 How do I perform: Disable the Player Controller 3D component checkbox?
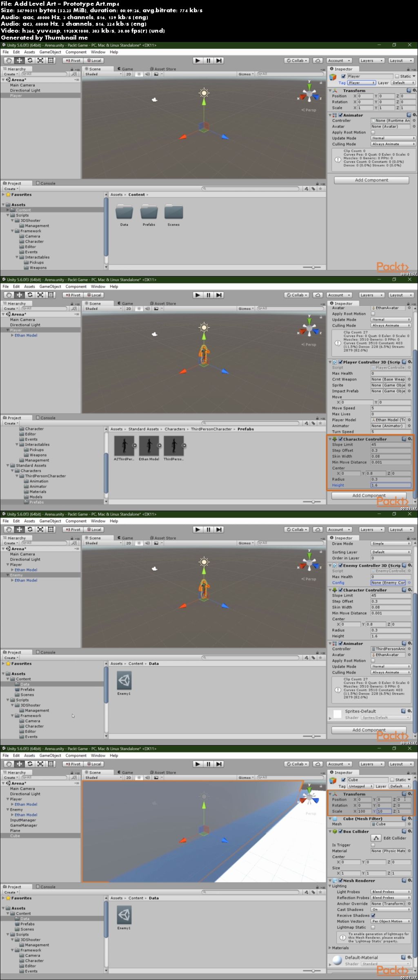pyautogui.click(x=340, y=362)
